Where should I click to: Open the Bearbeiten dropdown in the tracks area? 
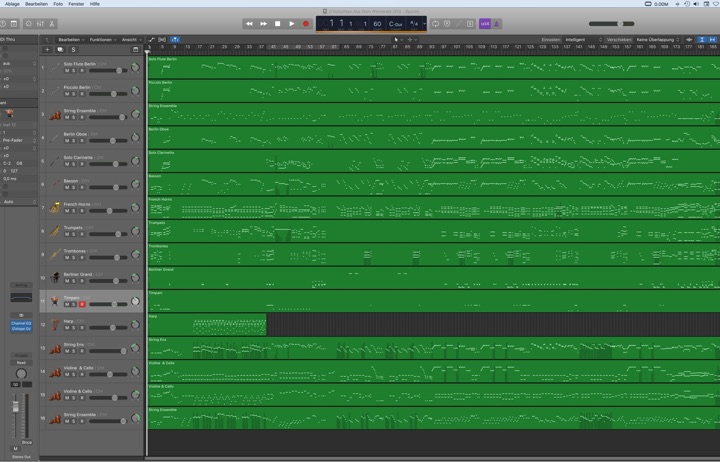point(71,39)
